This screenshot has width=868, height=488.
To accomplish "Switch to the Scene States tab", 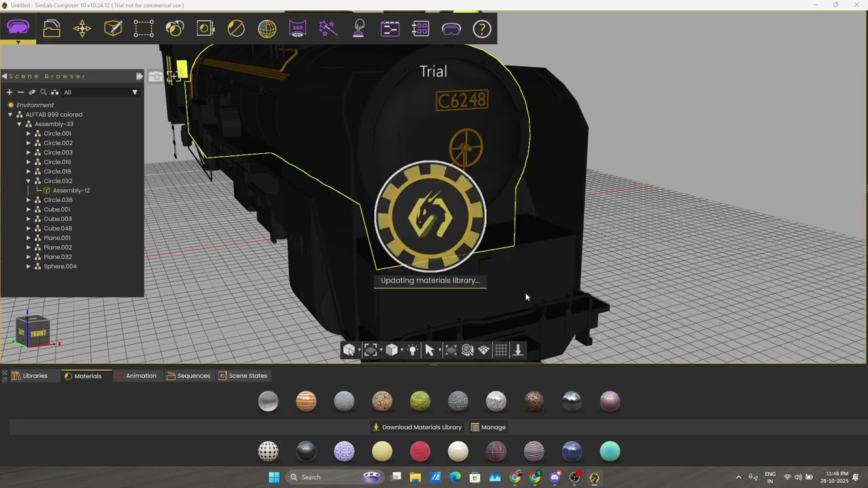I will (x=243, y=375).
